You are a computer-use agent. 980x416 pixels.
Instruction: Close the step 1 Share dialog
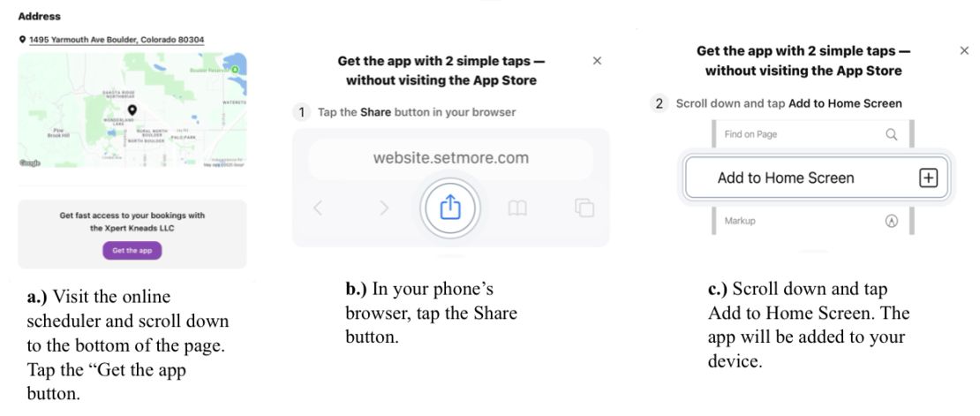[x=597, y=61]
